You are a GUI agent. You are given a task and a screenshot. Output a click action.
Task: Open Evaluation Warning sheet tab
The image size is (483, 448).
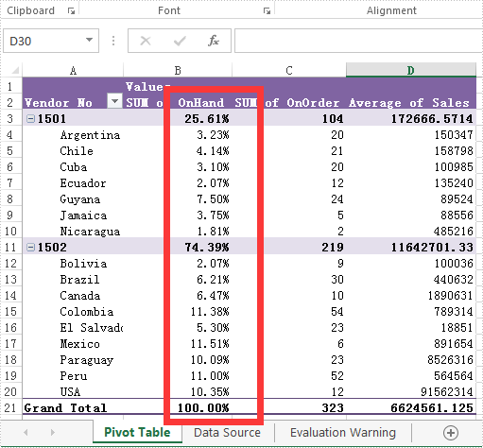tap(343, 433)
